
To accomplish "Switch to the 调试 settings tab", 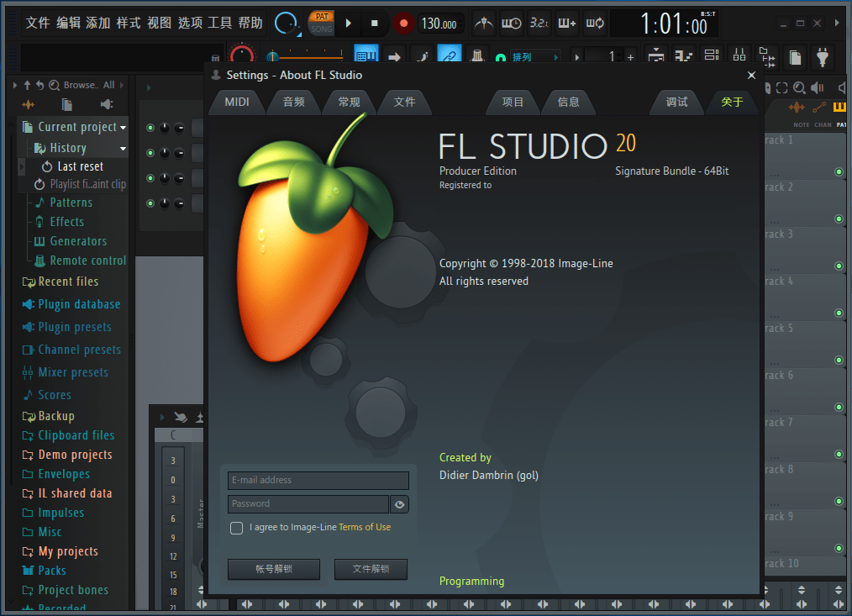I will (677, 103).
